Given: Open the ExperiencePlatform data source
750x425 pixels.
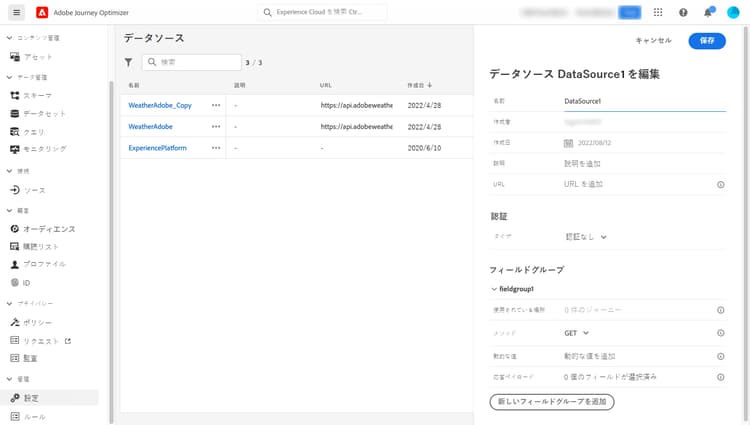Looking at the screenshot, I should click(x=157, y=148).
